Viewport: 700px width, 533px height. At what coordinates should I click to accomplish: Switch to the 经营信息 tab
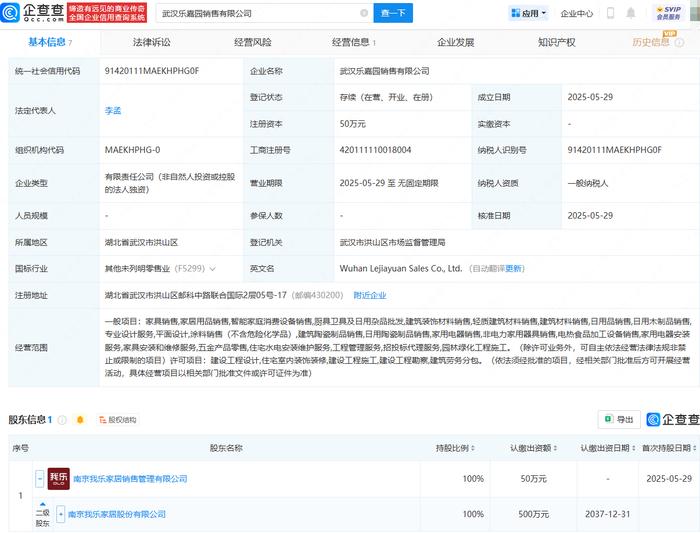[354, 42]
